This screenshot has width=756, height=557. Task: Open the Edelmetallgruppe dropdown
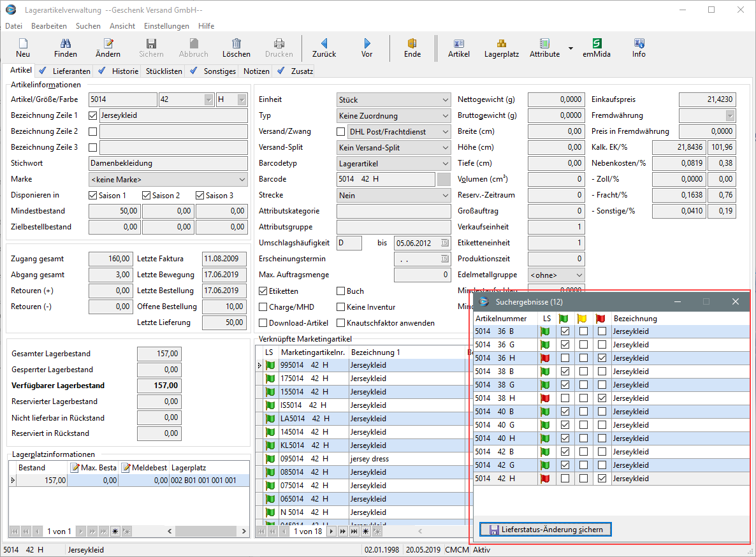click(x=579, y=275)
